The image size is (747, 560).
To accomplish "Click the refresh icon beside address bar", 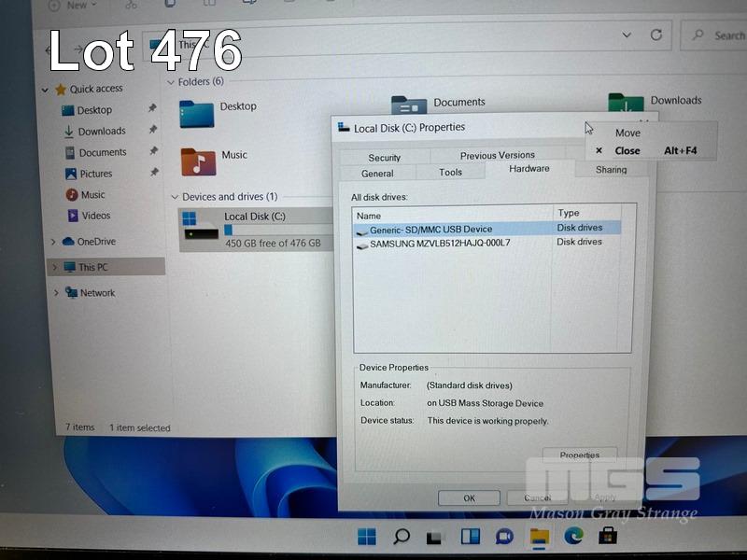I will tap(656, 35).
